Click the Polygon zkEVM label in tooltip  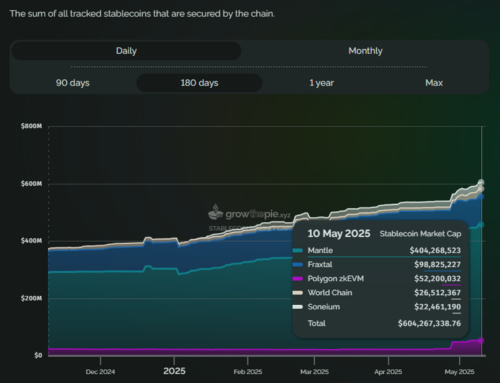coord(336,279)
